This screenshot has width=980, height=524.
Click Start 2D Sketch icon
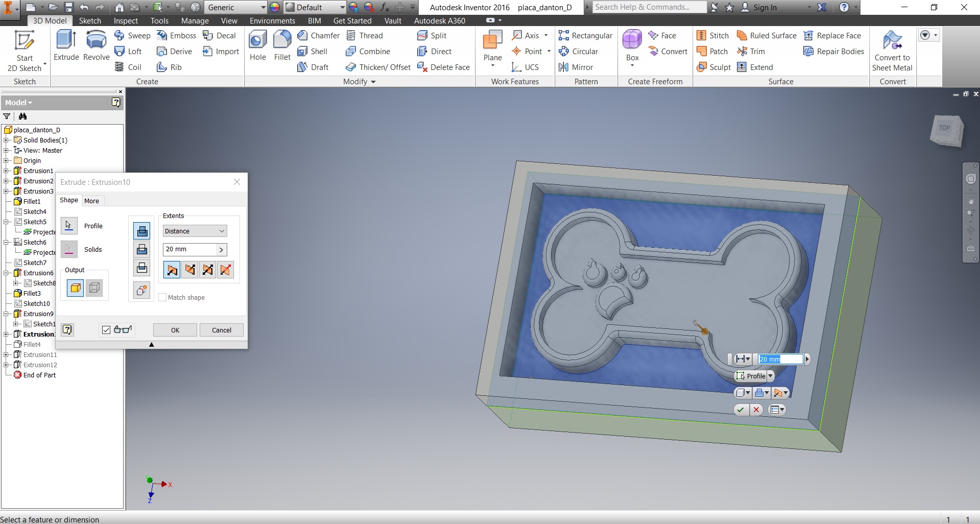(24, 41)
